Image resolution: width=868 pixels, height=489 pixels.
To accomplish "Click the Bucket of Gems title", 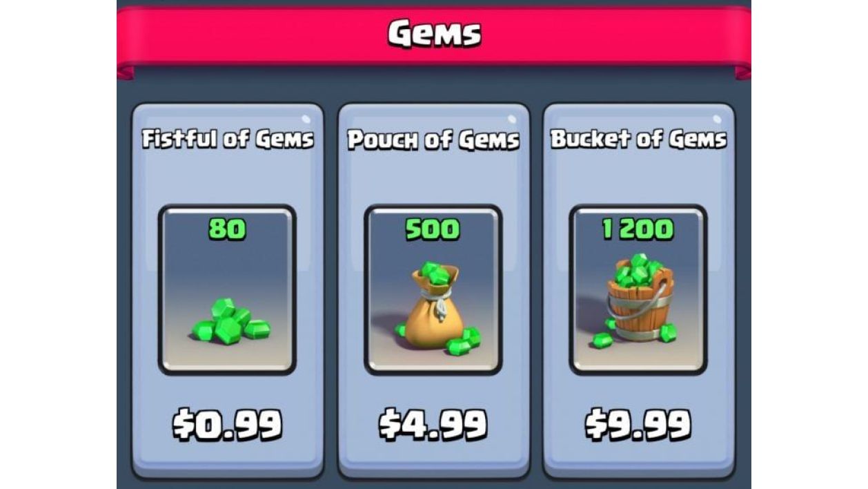I will point(638,138).
